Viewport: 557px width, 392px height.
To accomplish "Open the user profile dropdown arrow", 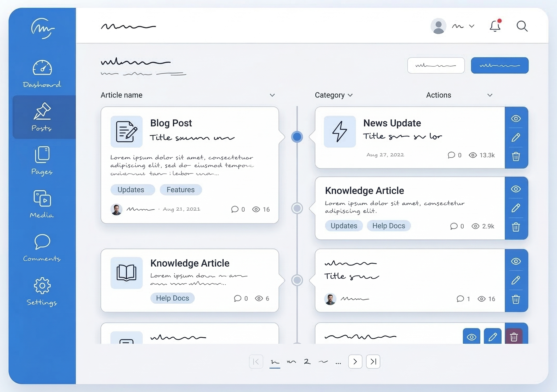I will pyautogui.click(x=471, y=26).
